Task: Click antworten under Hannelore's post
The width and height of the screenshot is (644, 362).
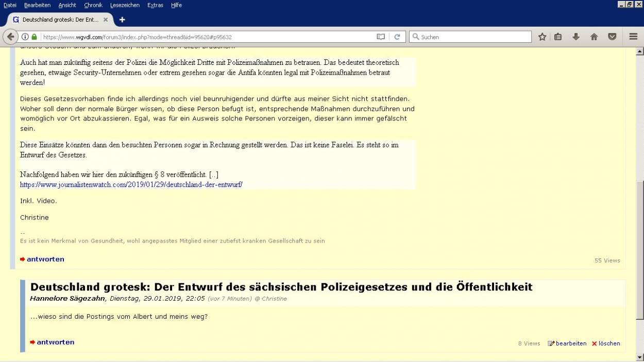Action: [x=56, y=342]
